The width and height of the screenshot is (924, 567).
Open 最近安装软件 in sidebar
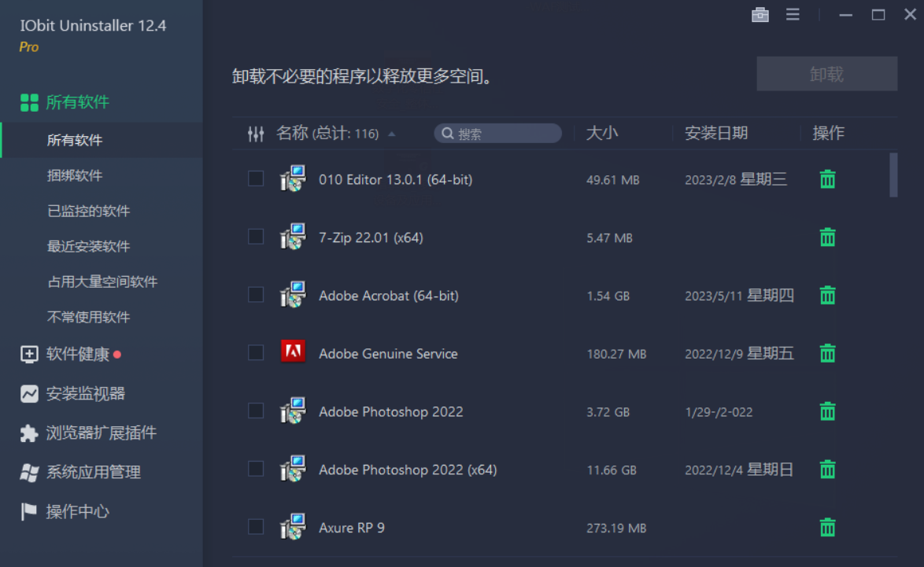coord(88,246)
